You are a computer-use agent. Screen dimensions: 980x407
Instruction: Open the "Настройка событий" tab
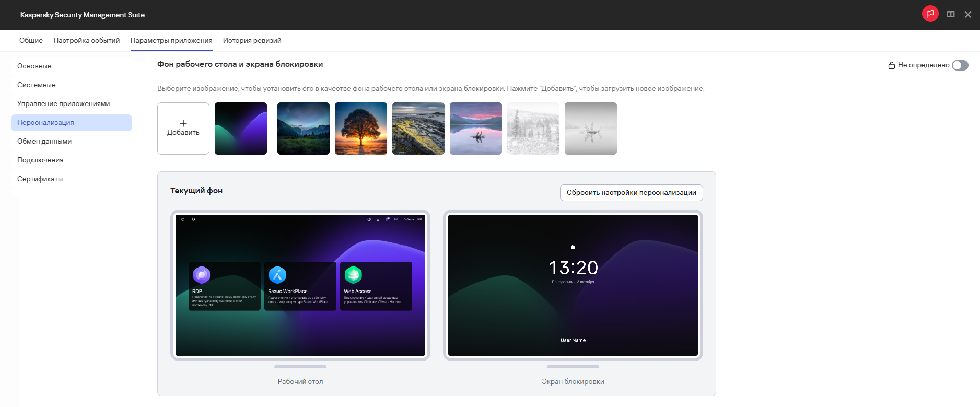(x=86, y=40)
